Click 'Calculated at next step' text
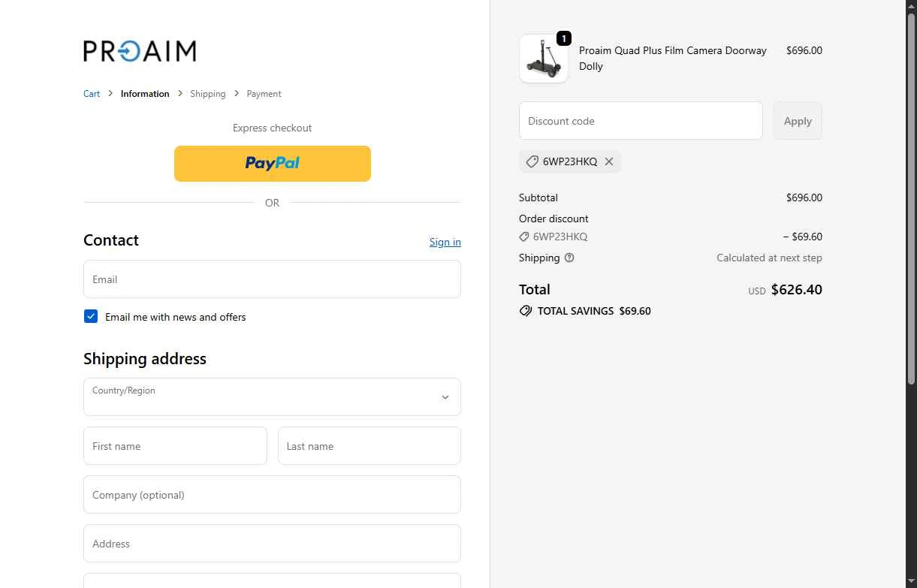 pyautogui.click(x=769, y=258)
